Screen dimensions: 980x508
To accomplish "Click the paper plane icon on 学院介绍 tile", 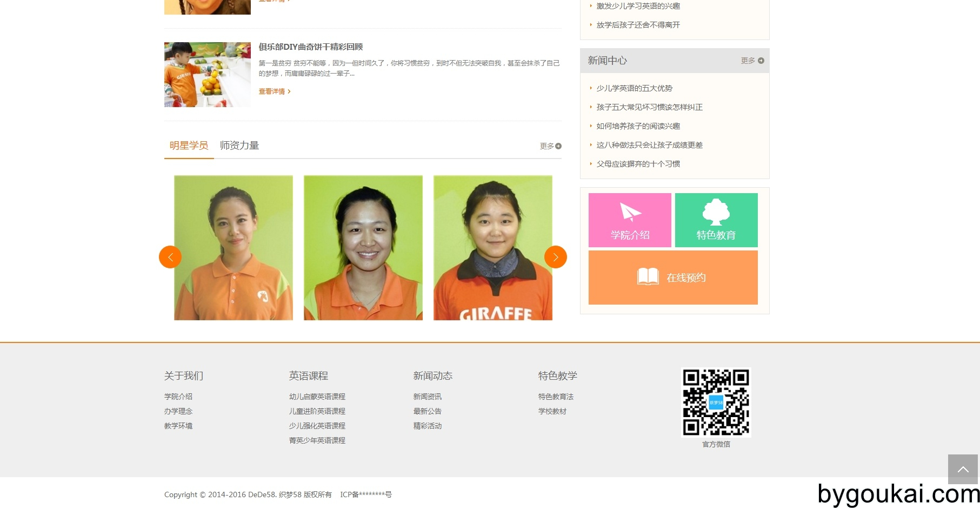I will point(630,212).
